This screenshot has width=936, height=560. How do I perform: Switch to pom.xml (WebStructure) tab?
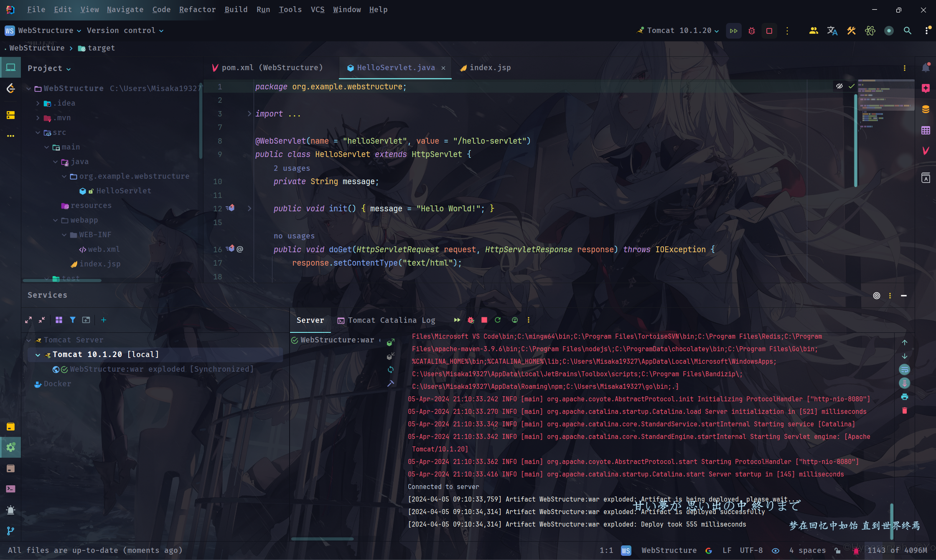click(x=267, y=68)
